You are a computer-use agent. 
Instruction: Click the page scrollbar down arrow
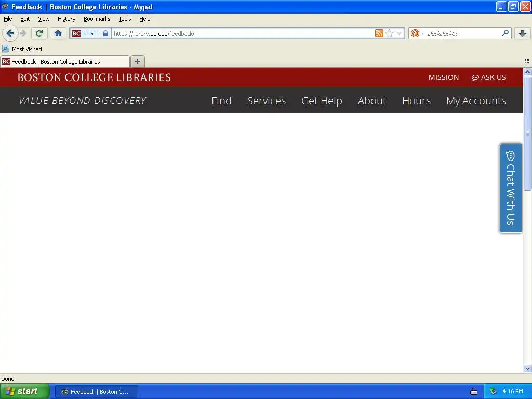527,368
